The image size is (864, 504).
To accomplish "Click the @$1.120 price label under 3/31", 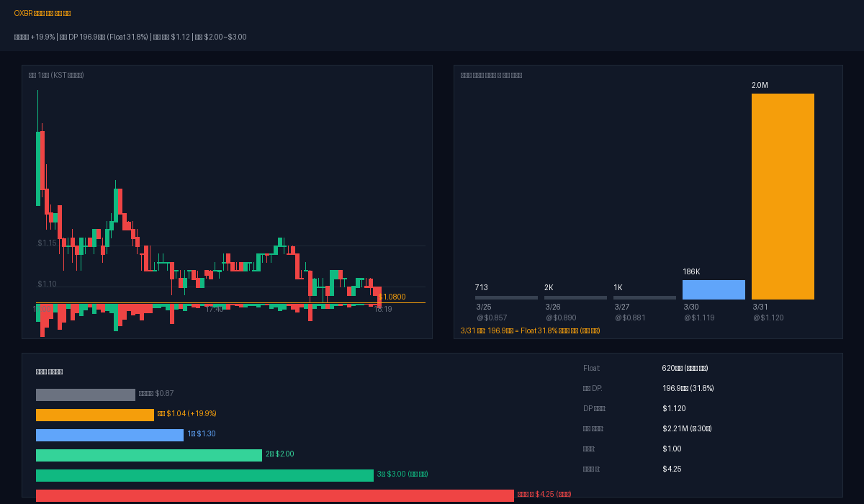I will tap(768, 318).
